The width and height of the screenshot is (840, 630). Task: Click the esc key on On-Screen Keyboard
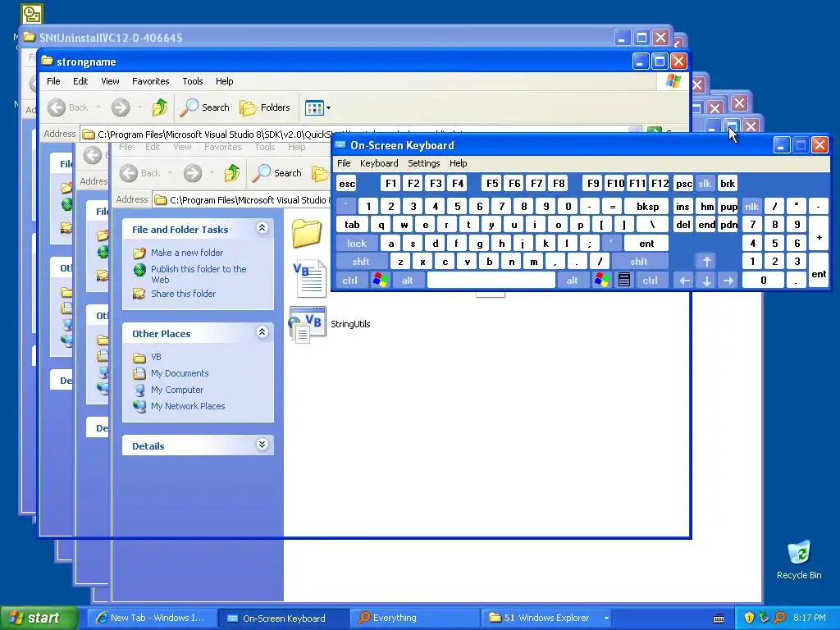[x=347, y=184]
